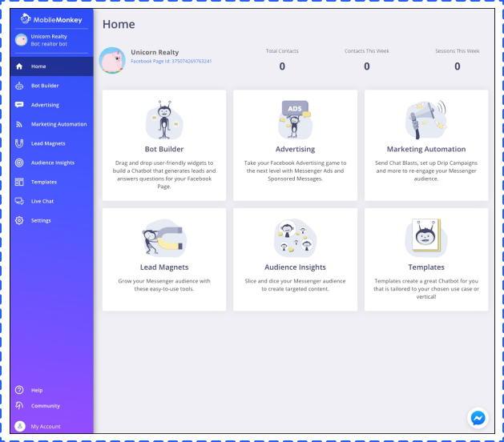Click the Marketing Automation megaphone illustration
The image size is (504, 442).
pyautogui.click(x=426, y=120)
